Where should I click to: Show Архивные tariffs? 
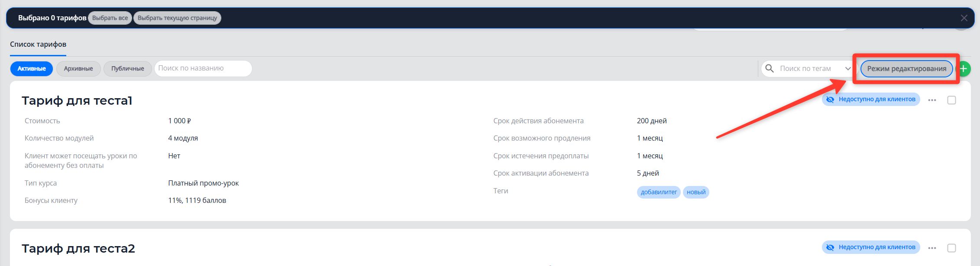[78, 69]
